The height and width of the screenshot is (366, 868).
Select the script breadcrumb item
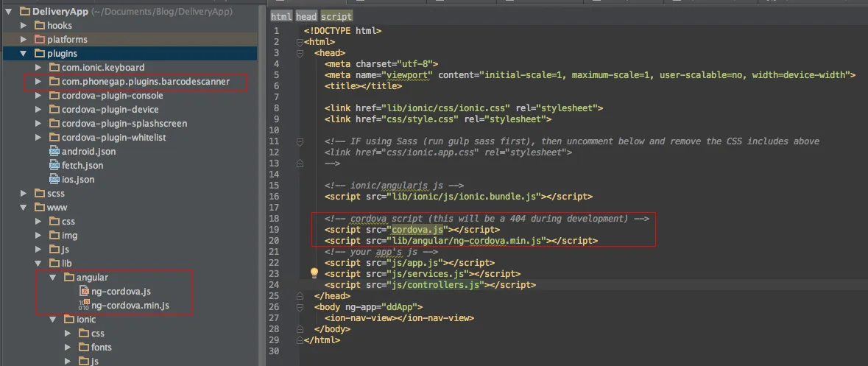(x=336, y=16)
